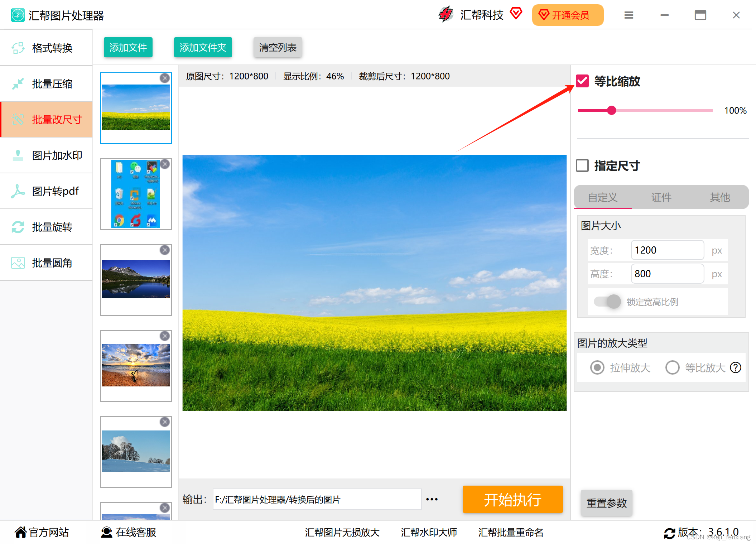
Task: Click the 汇帮图片处理器 app logo icon
Action: click(18, 15)
